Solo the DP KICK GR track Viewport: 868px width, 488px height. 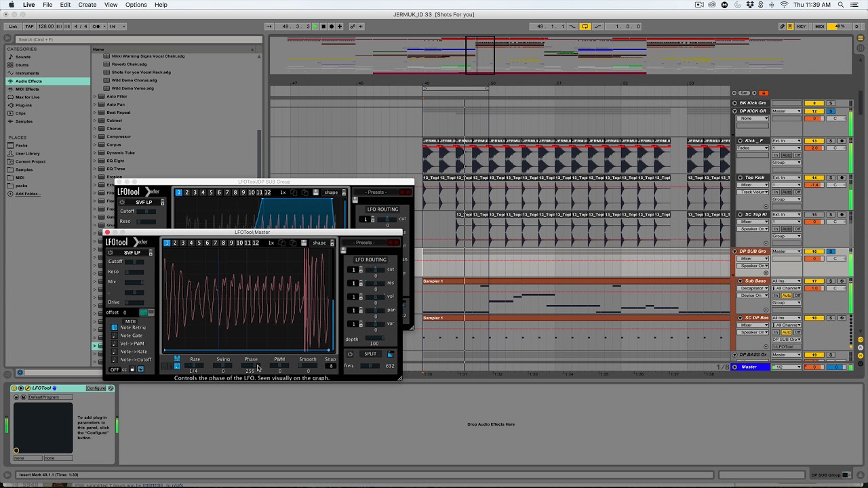pos(831,111)
